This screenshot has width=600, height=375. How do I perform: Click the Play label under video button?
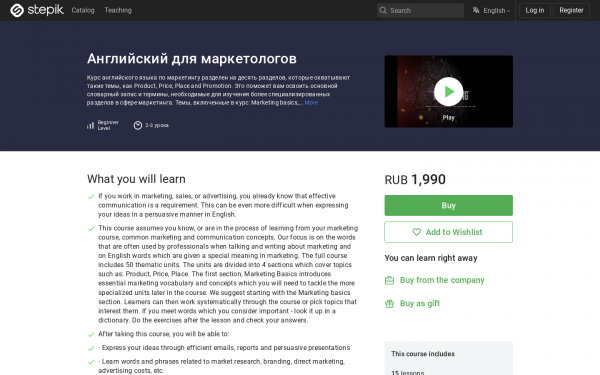448,117
